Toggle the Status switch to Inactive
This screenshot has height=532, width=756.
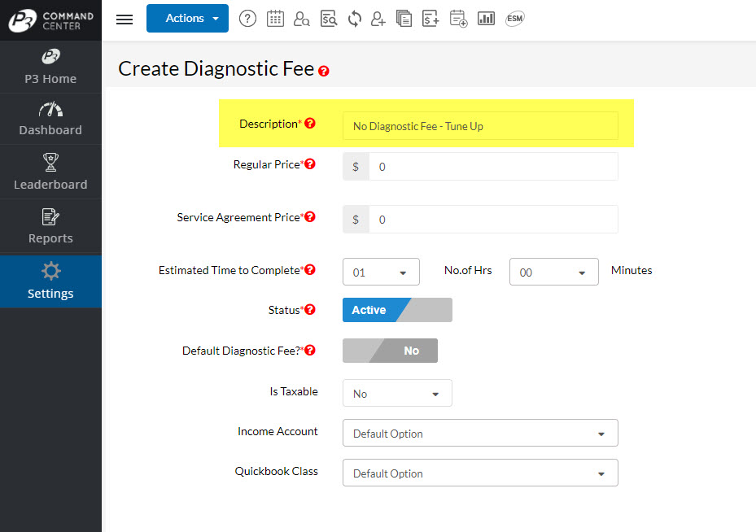click(397, 310)
